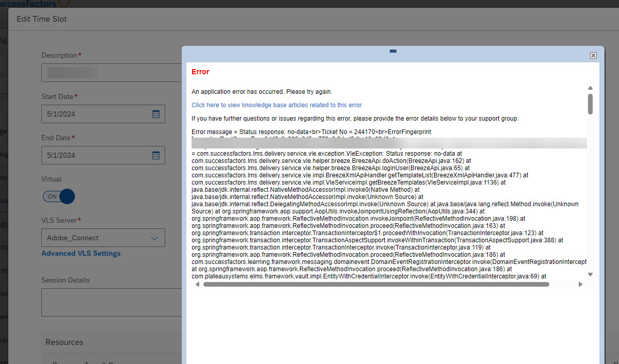Click the error dialog scroll down arrow
This screenshot has width=619, height=364.
(x=590, y=274)
